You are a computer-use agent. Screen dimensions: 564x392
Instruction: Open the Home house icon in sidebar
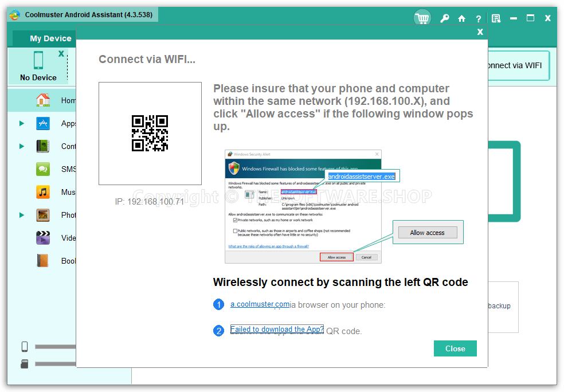pos(43,100)
